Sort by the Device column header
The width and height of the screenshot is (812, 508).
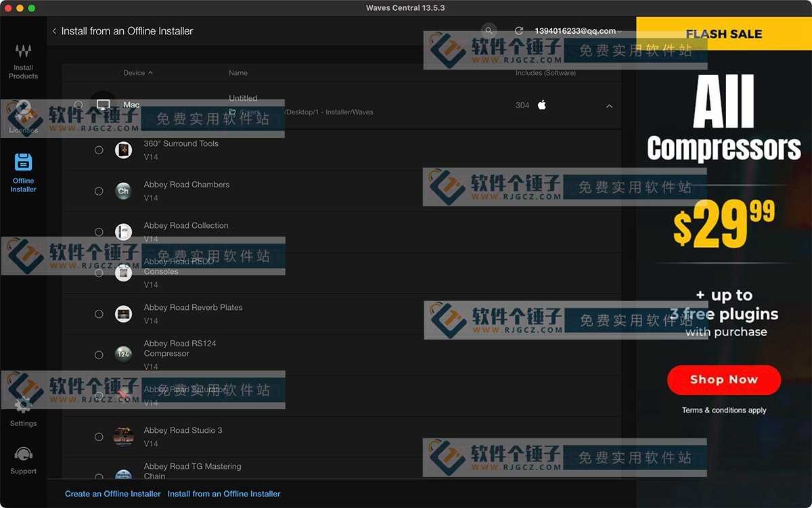(x=138, y=73)
